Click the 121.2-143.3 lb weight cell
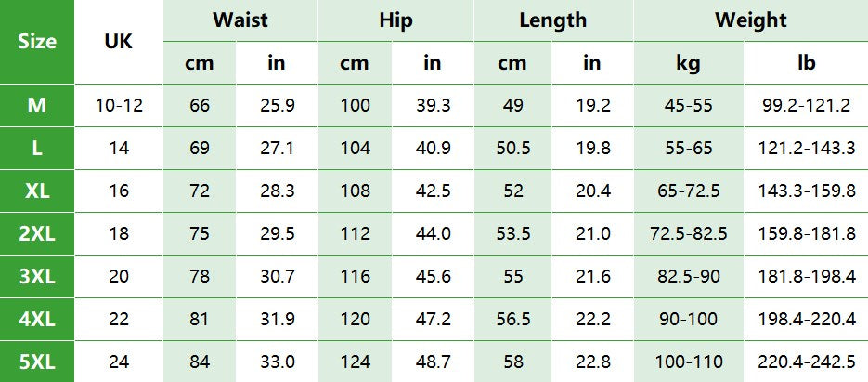The height and width of the screenshot is (382, 868). [x=806, y=149]
